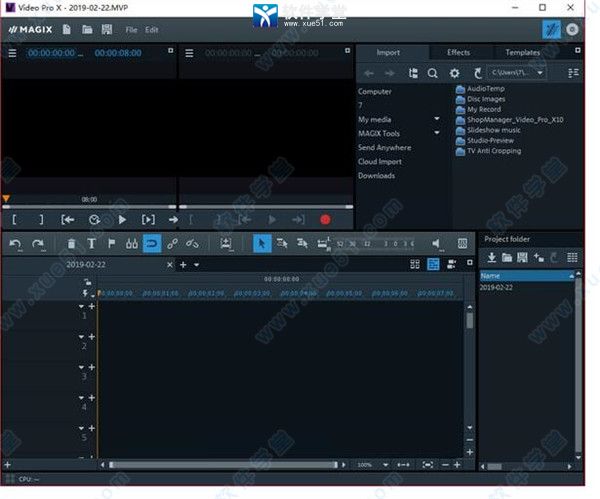The image size is (600, 499).
Task: Jump to range start
Action: click(x=68, y=220)
